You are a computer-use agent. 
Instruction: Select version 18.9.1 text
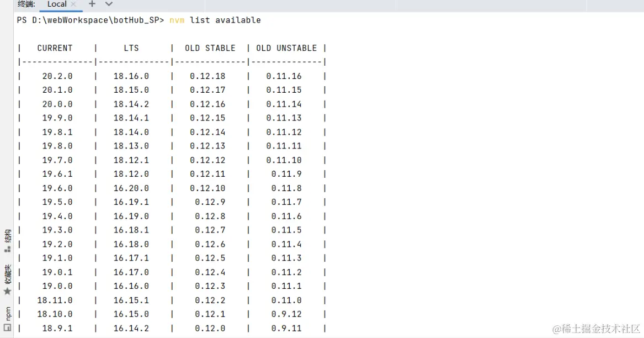pyautogui.click(x=57, y=328)
